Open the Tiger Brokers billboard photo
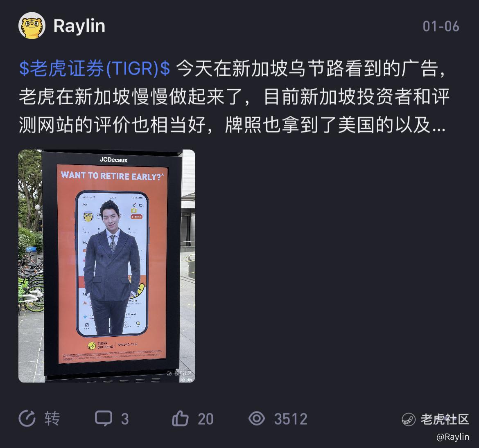Screen dimensions: 479x448 point(107,266)
